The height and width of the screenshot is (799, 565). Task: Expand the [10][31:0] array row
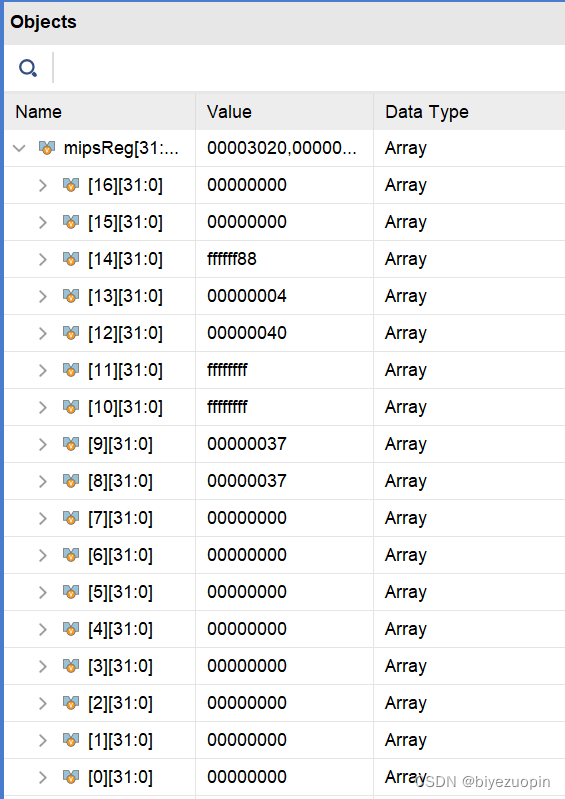pos(43,407)
